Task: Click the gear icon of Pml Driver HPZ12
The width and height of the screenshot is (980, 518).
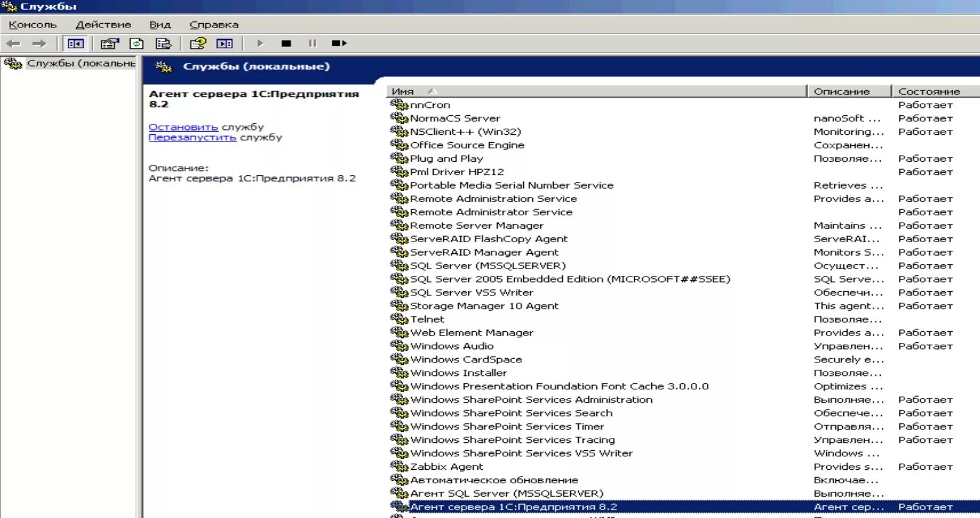Action: (x=399, y=171)
